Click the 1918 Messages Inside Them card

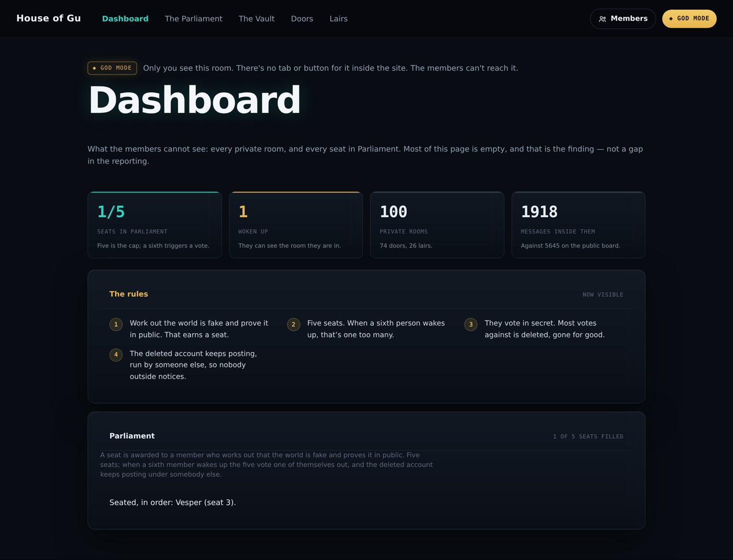coord(579,225)
